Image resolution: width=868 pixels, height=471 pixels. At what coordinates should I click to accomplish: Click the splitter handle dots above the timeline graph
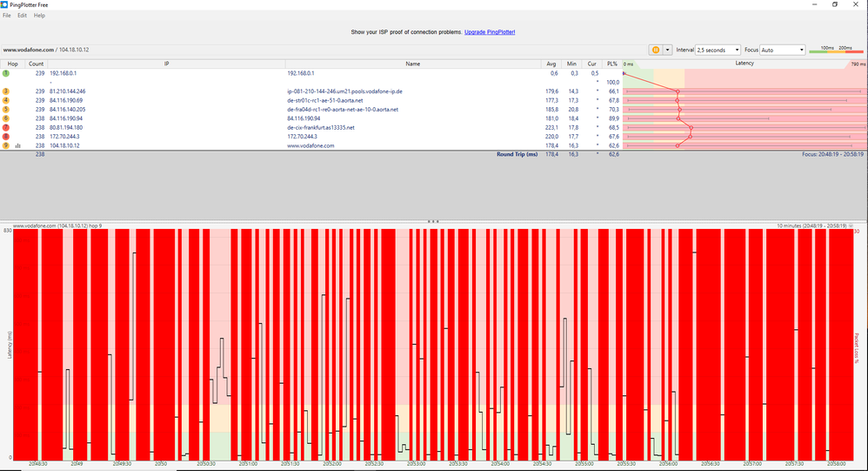(x=433, y=221)
